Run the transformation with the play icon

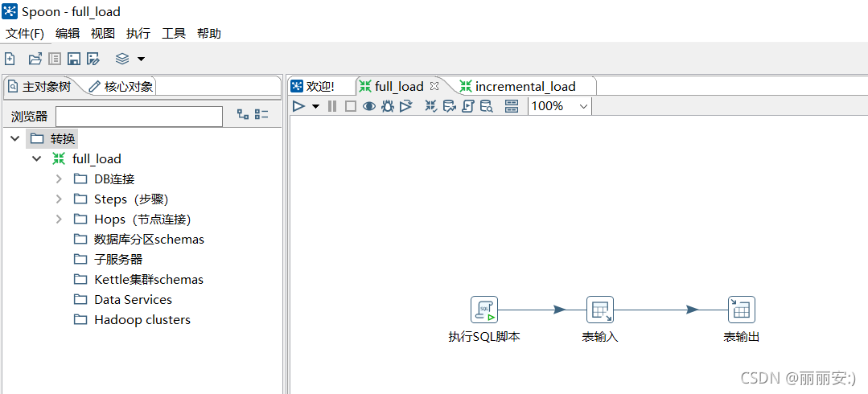pyautogui.click(x=299, y=105)
